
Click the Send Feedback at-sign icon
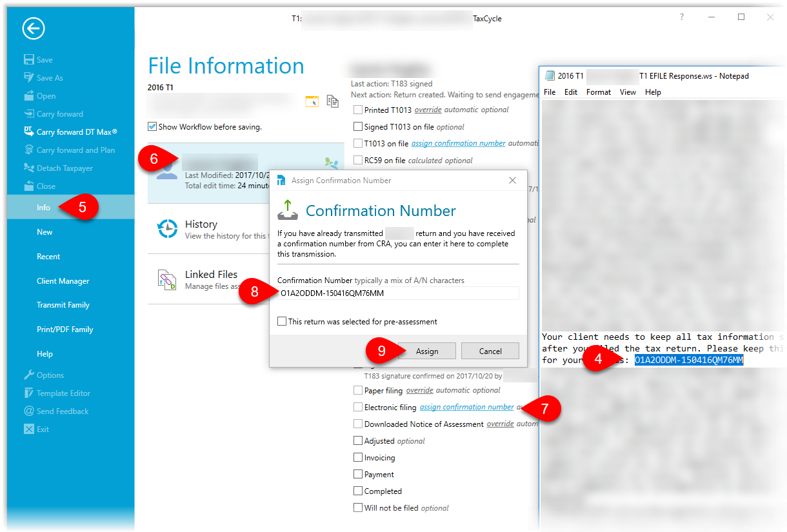click(x=28, y=411)
